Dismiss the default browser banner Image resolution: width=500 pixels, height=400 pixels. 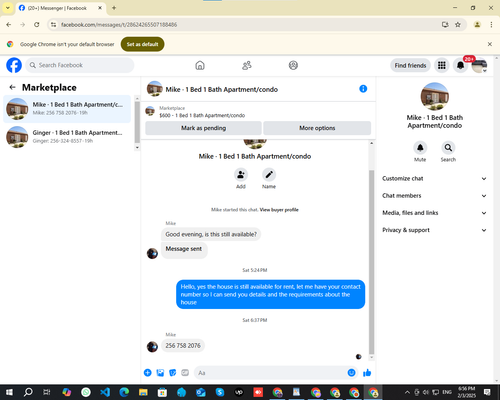490,44
